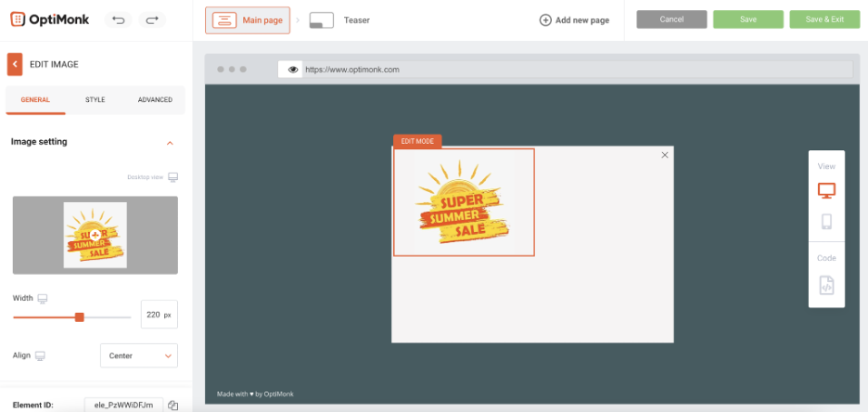Click the Cancel button
Viewport: 868px width, 412px height.
pos(671,19)
